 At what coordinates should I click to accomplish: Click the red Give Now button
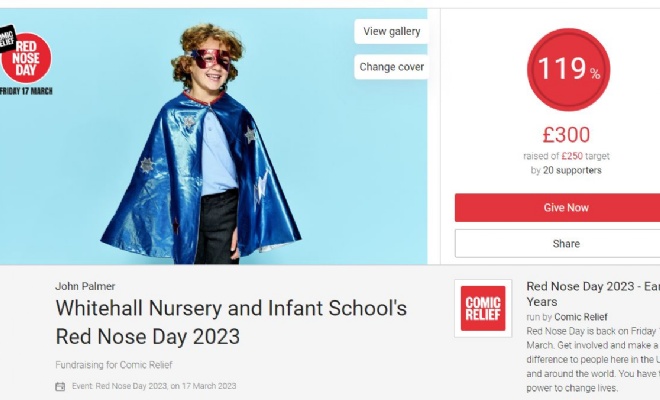click(557, 208)
